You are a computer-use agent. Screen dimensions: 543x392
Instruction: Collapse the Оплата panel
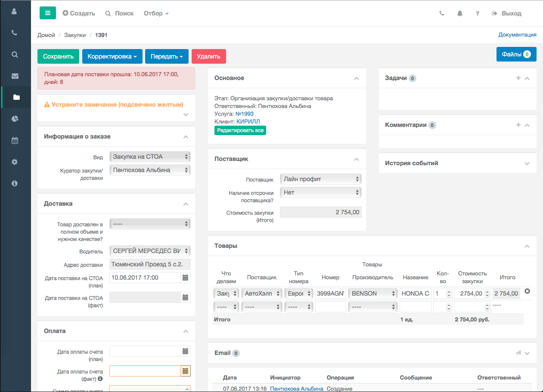pos(186,331)
